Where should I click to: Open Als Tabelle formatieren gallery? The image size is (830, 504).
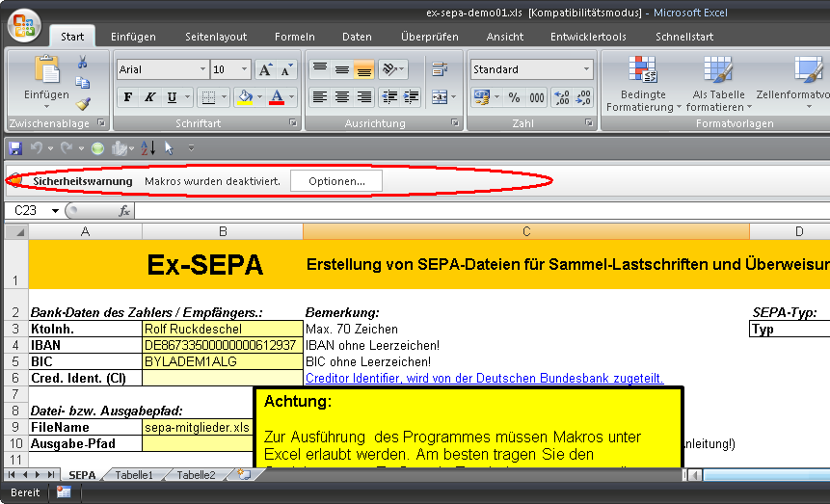(x=718, y=84)
